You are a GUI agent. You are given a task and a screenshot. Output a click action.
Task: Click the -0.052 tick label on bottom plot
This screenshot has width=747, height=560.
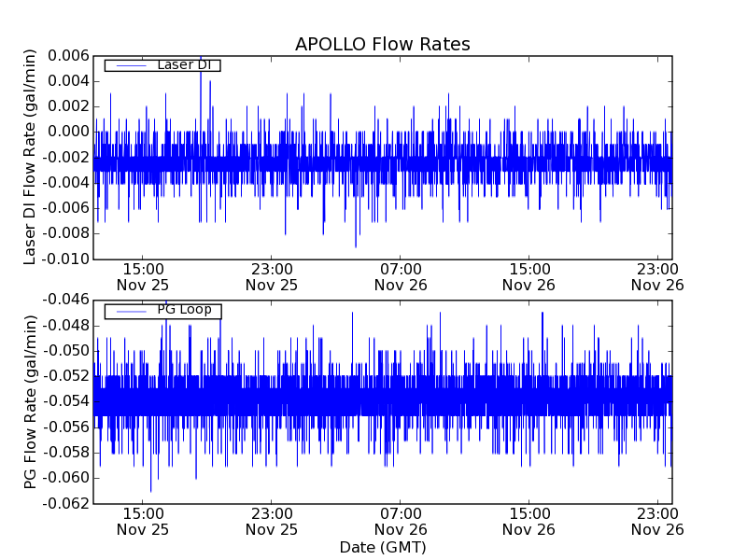pyautogui.click(x=66, y=376)
